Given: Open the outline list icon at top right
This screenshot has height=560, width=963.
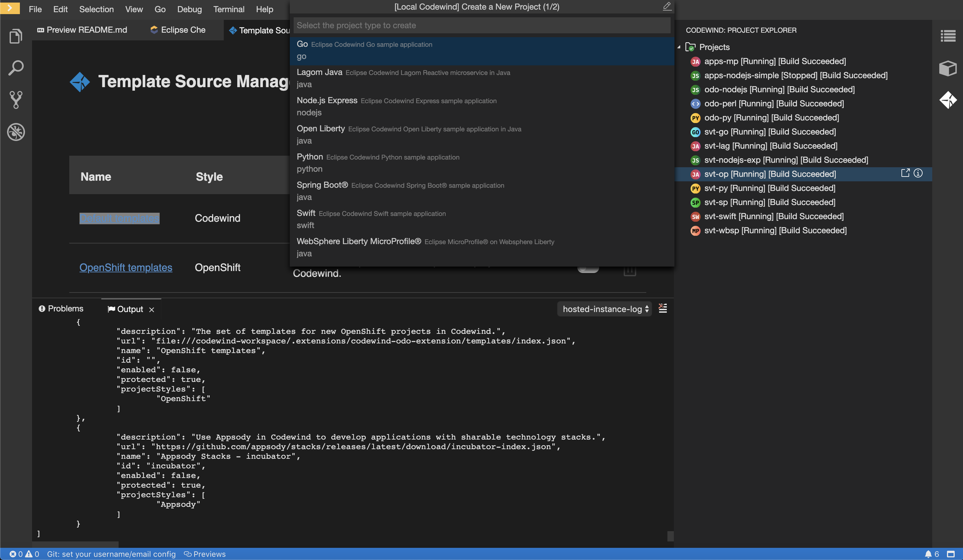Looking at the screenshot, I should tap(949, 36).
